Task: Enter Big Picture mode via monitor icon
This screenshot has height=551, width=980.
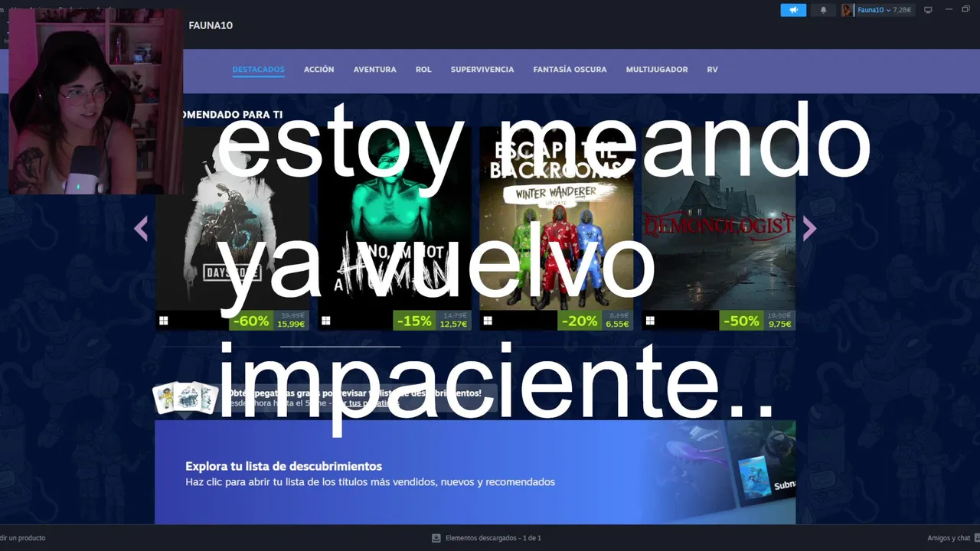Action: click(928, 10)
